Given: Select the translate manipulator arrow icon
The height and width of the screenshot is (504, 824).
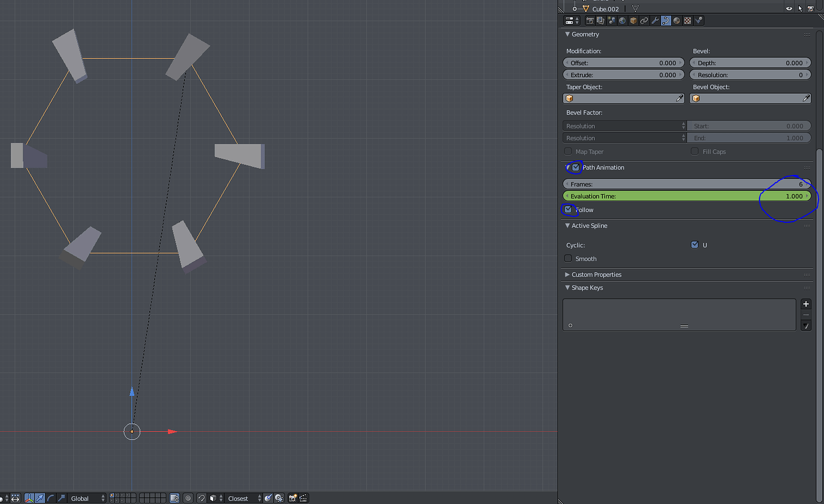Looking at the screenshot, I should tap(40, 498).
